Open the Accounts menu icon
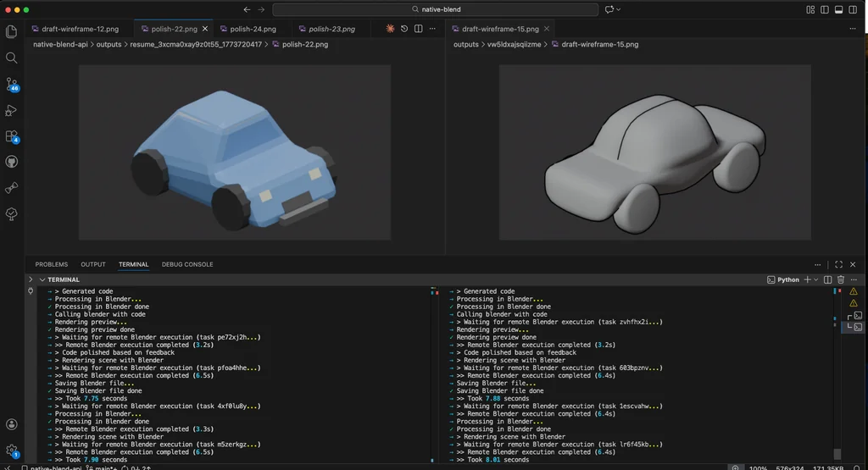 point(12,424)
